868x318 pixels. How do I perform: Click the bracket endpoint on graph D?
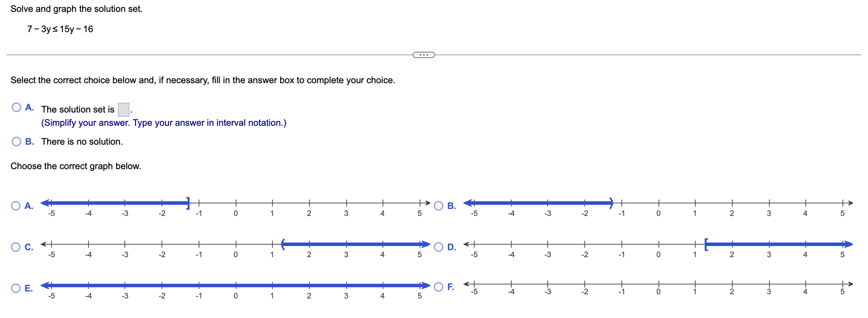click(706, 244)
